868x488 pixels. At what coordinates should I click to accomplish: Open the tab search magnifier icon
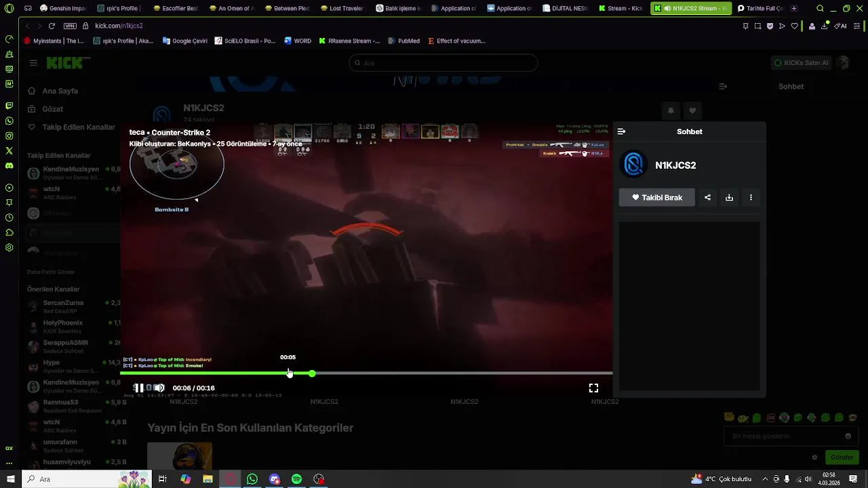tap(821, 9)
